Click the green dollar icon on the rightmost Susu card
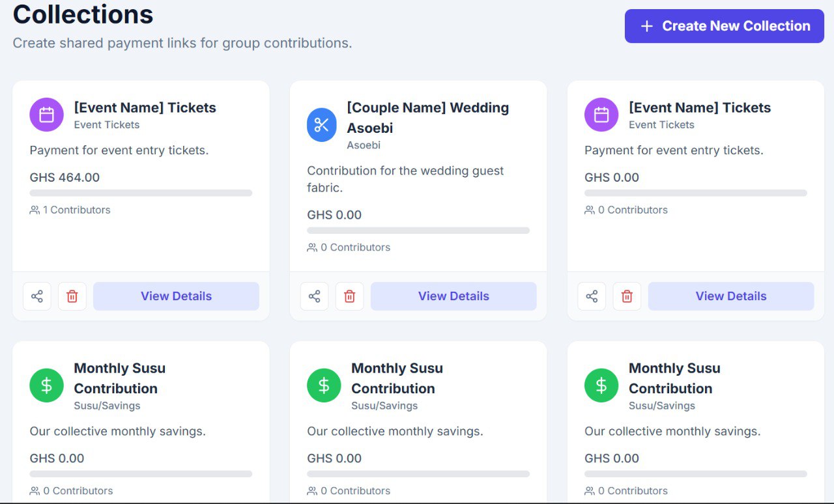 point(601,385)
